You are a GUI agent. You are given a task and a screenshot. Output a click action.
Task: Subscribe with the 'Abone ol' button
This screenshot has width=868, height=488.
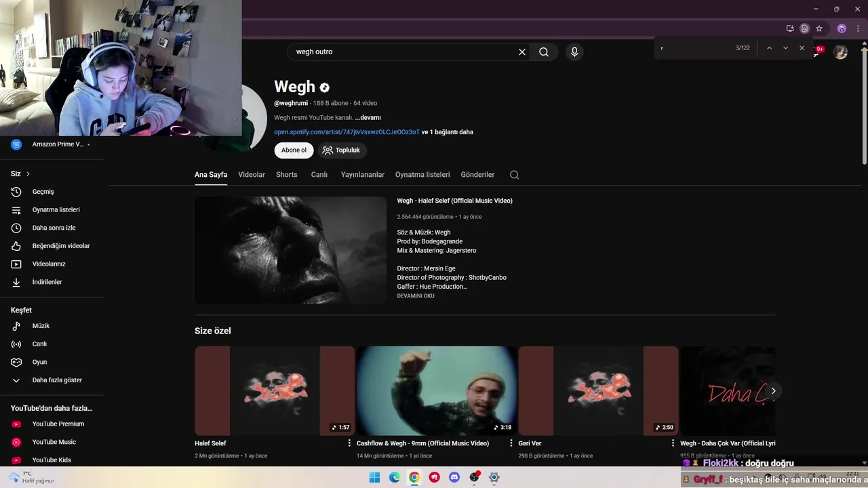(x=294, y=150)
